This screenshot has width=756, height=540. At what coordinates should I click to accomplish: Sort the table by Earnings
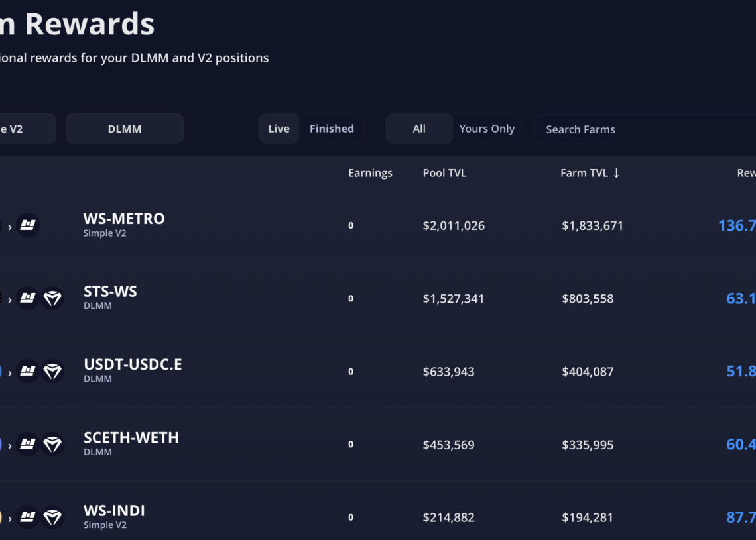(x=370, y=173)
